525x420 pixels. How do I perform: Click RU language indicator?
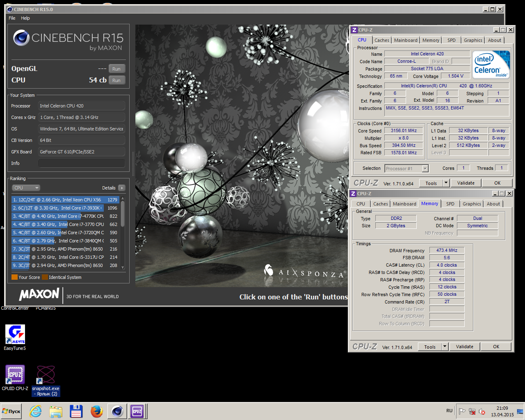450,411
